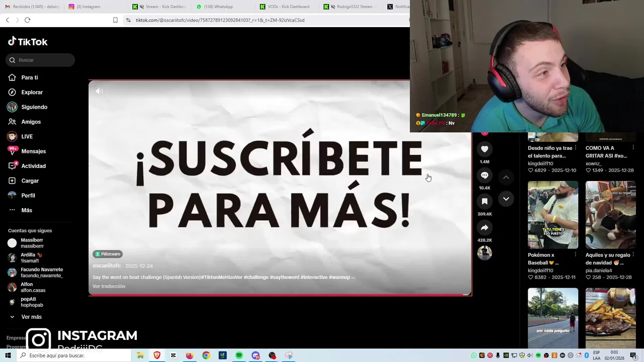
Task: Open Facundo Navarrete followed account
Action: point(35,273)
